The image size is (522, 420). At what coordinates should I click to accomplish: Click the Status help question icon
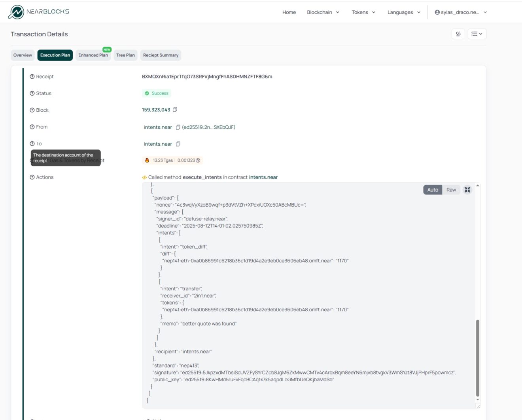[x=32, y=93]
